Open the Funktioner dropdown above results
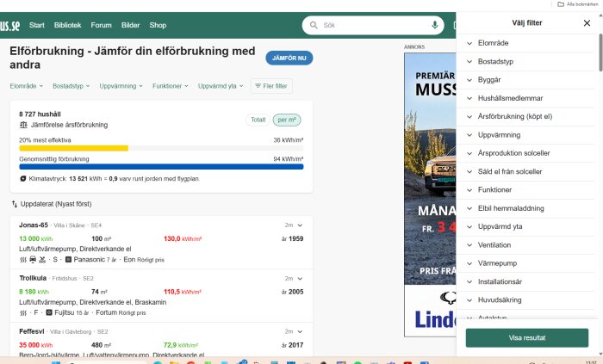This screenshot has width=603, height=364. point(171,86)
